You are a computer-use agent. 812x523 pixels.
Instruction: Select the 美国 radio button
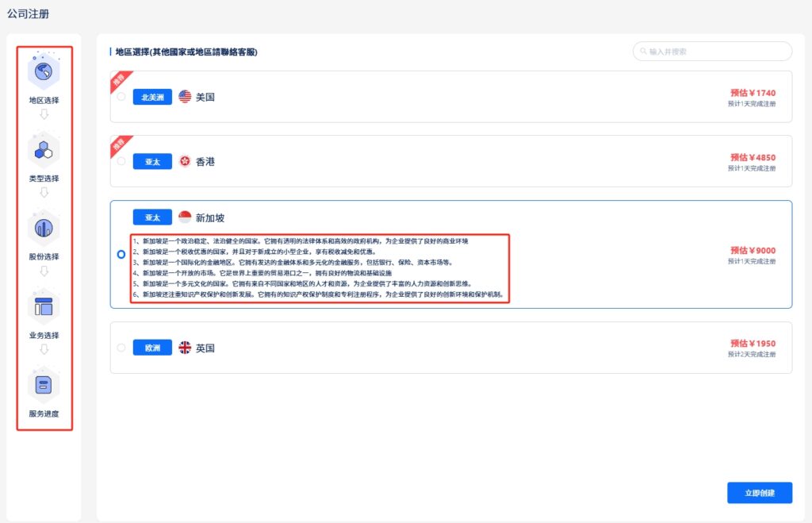(121, 96)
